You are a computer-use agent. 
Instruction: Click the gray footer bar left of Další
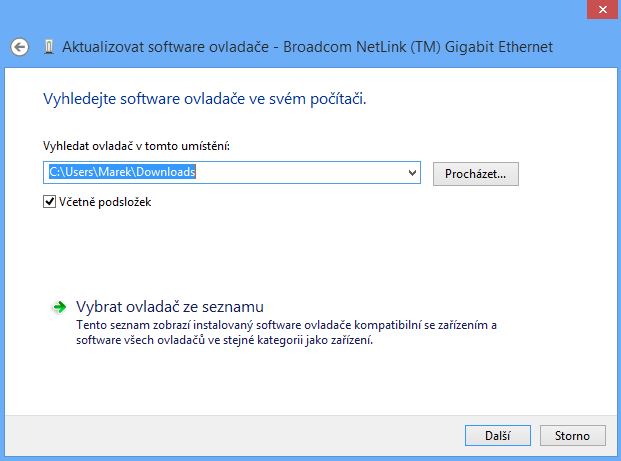(234, 436)
